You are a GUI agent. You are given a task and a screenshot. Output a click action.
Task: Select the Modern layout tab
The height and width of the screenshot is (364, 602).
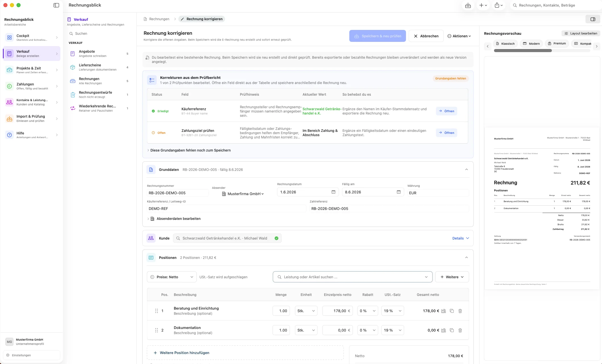[x=531, y=44]
